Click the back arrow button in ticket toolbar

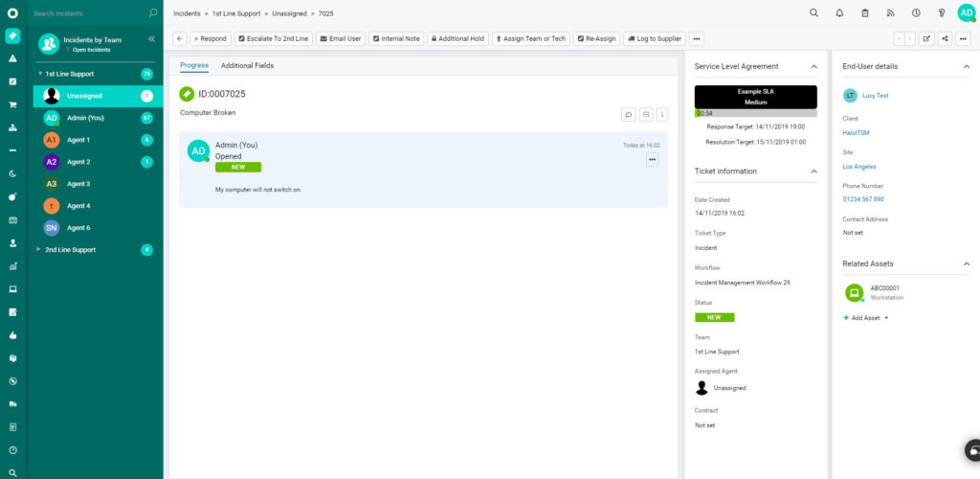pos(179,38)
